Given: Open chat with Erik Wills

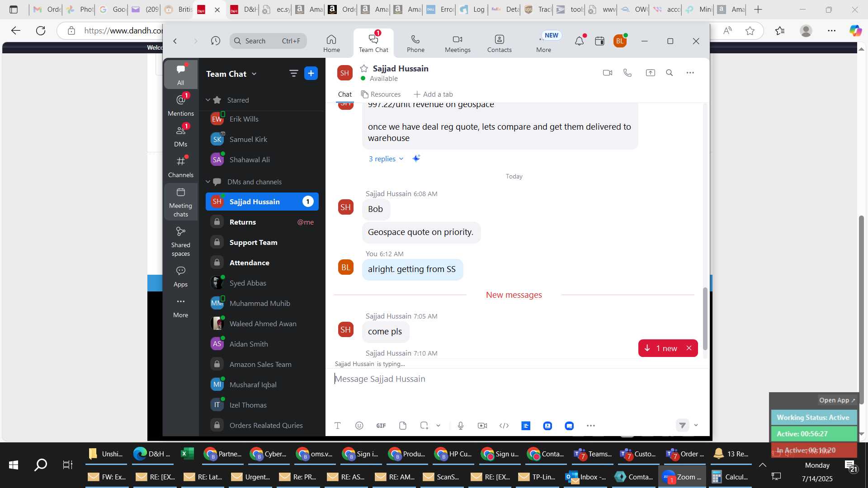Looking at the screenshot, I should 262,119.
